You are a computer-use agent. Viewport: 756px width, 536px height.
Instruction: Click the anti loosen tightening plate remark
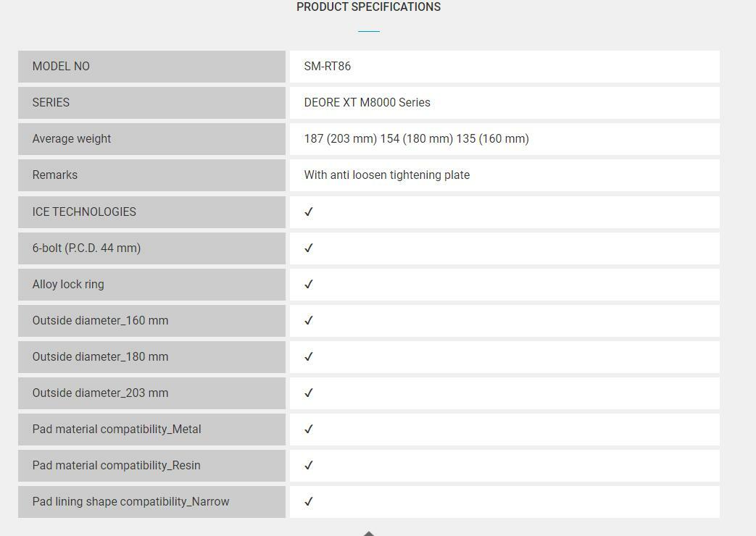pos(386,175)
